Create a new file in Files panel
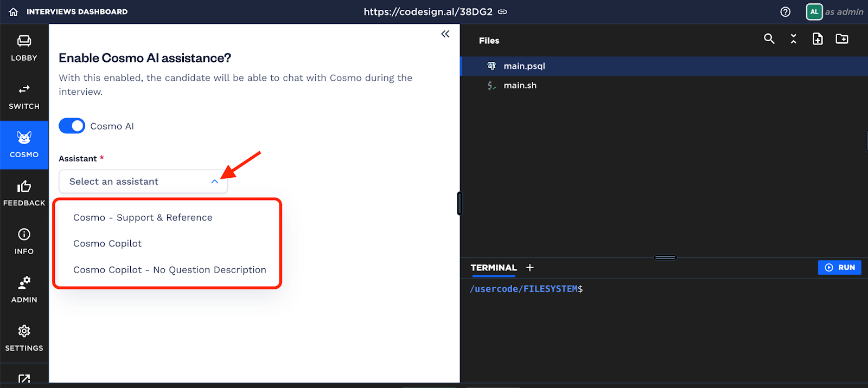The image size is (868, 388). [x=818, y=38]
